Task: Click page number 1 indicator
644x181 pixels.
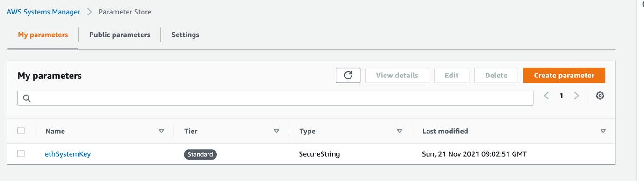Action: point(561,96)
